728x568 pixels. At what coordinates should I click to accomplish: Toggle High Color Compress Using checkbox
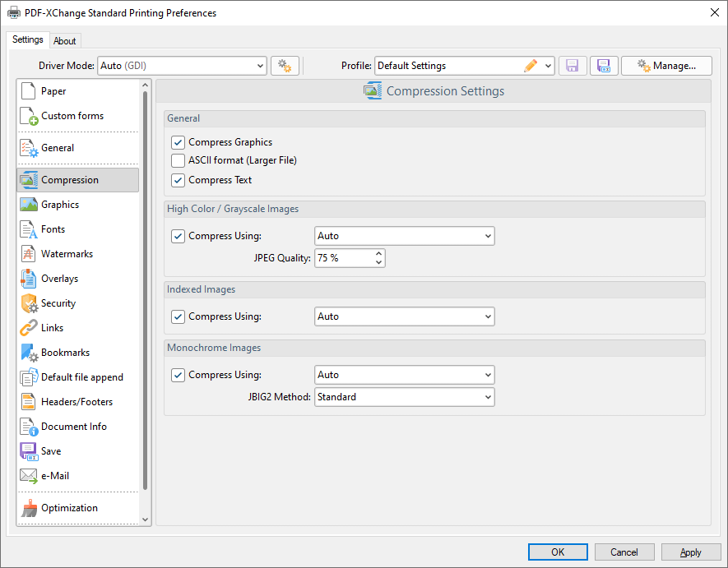tap(178, 236)
